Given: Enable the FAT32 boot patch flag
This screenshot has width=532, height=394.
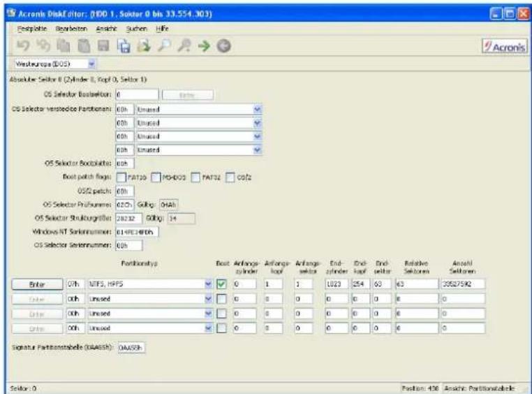Looking at the screenshot, I should tap(195, 177).
